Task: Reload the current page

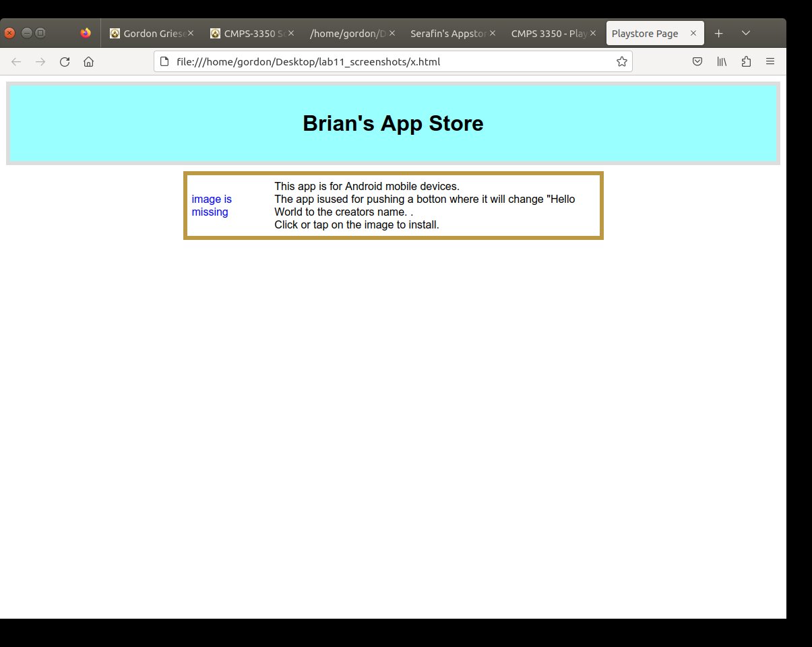Action: click(x=65, y=62)
